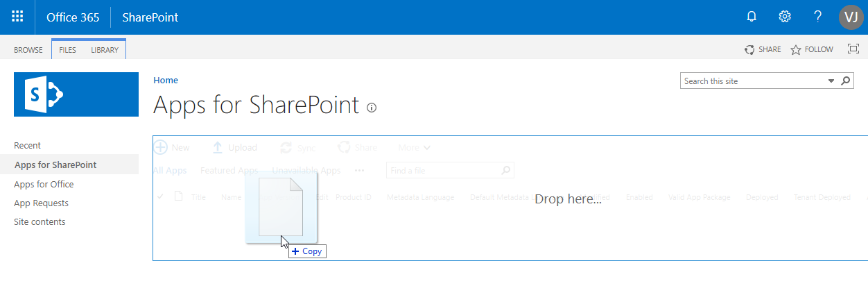
Task: Toggle focus on content icon
Action: (853, 49)
